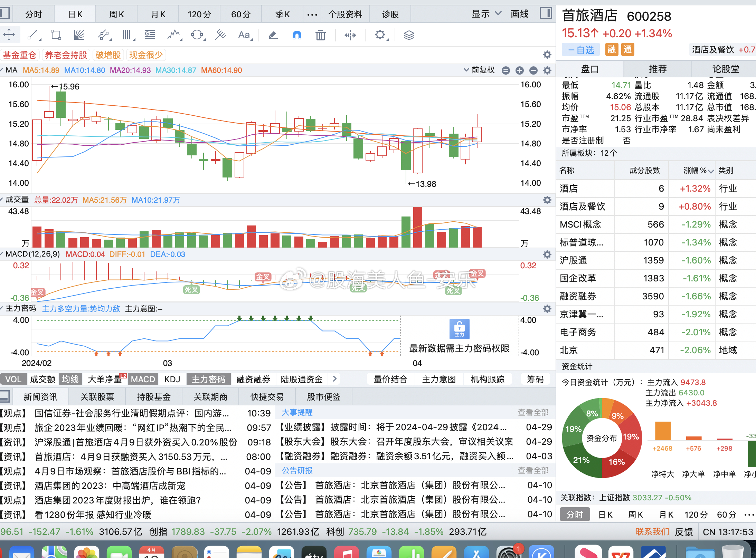The image size is (756, 558).
Task: Select the rectangle shape drawing tool
Action: 56,35
